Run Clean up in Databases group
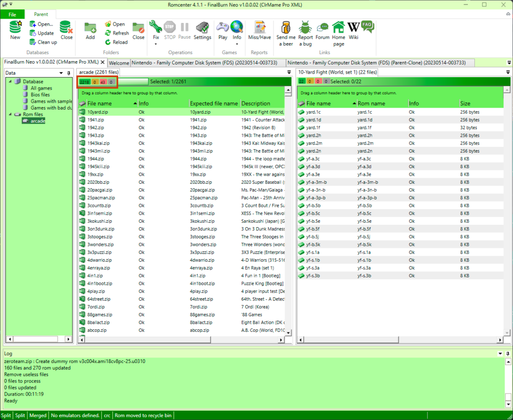 click(x=43, y=42)
